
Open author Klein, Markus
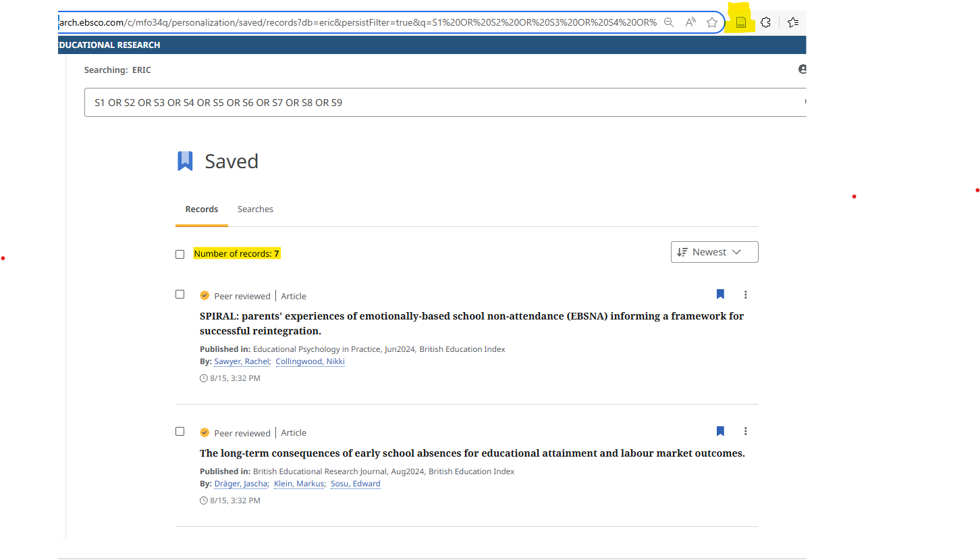300,484
